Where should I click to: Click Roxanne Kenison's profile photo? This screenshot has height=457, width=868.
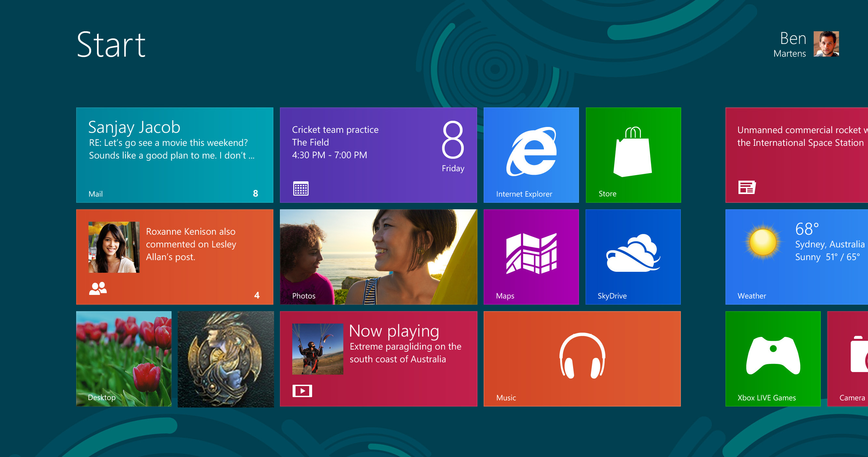pos(114,247)
